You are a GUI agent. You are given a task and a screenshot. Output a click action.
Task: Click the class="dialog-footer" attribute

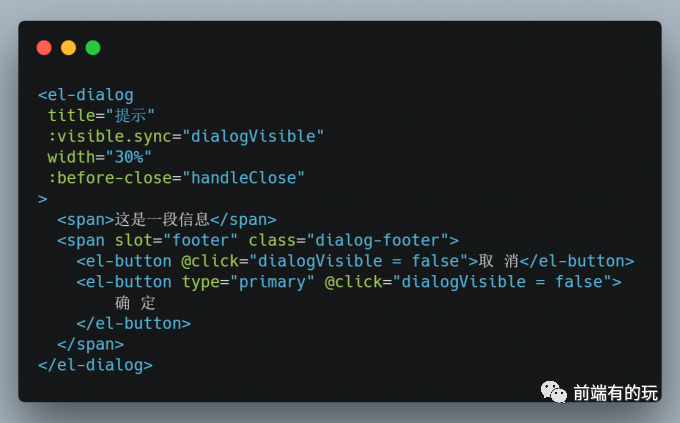349,240
